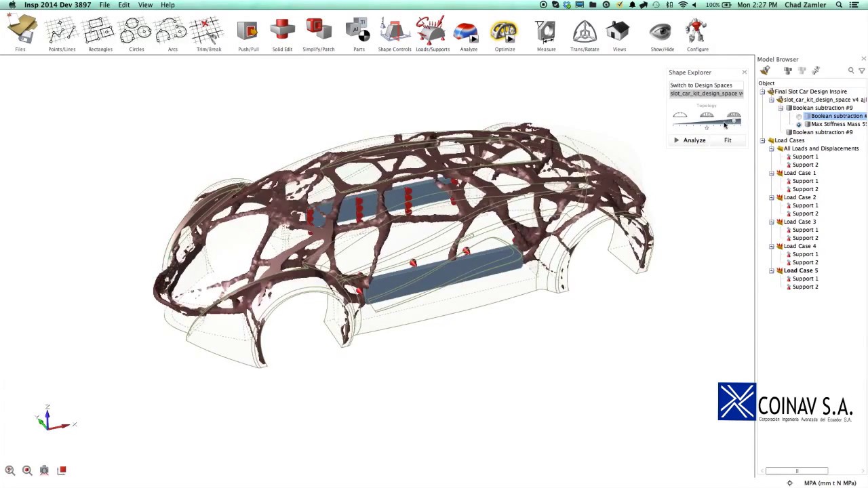The height and width of the screenshot is (488, 868).
Task: Select the Boolean subtraction shape radio button
Action: (x=799, y=117)
